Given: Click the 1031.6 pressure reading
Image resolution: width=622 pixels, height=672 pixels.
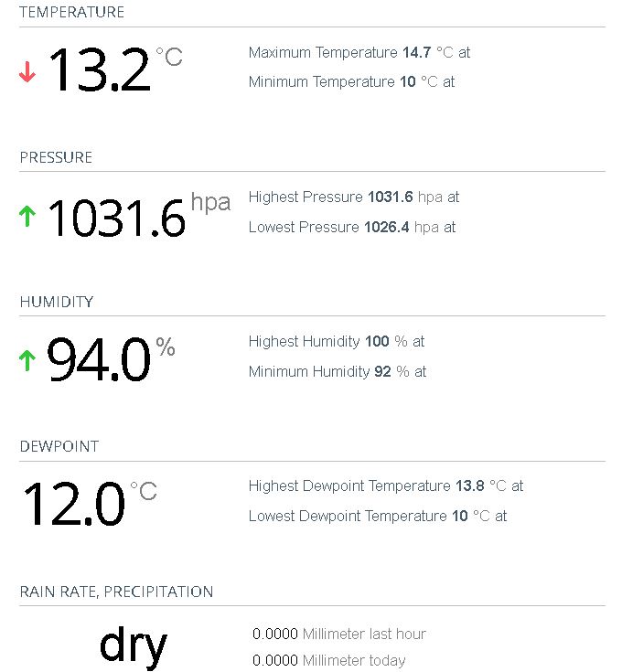Looking at the screenshot, I should (x=116, y=217).
